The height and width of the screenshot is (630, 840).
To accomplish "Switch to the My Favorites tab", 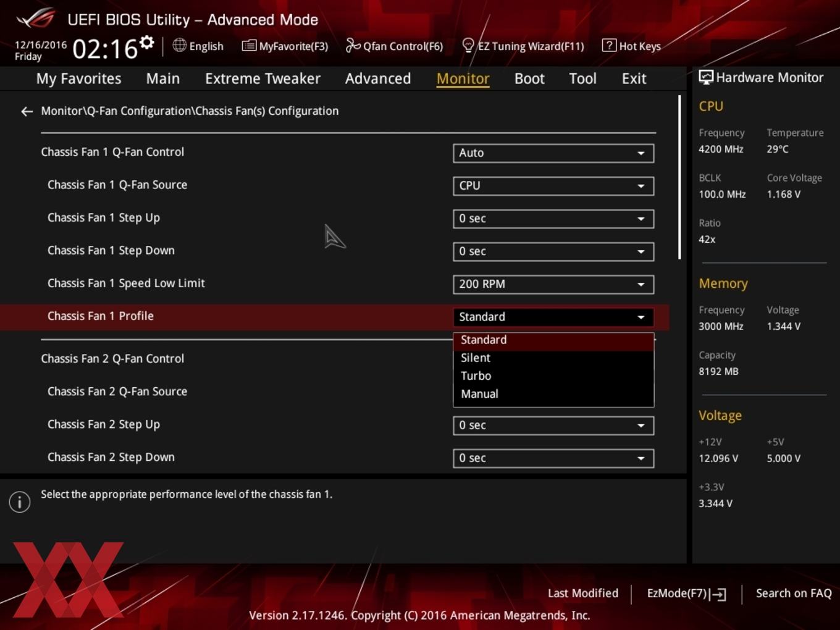I will 78,78.
